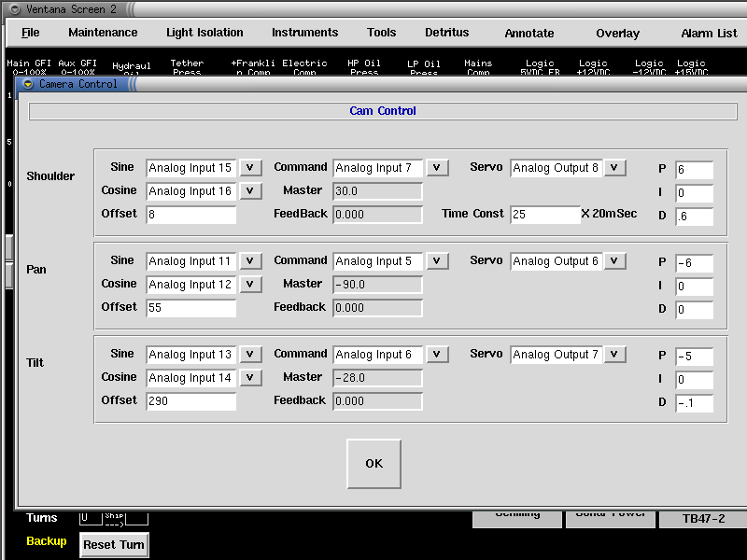Click the Tilt P gain field

point(694,357)
